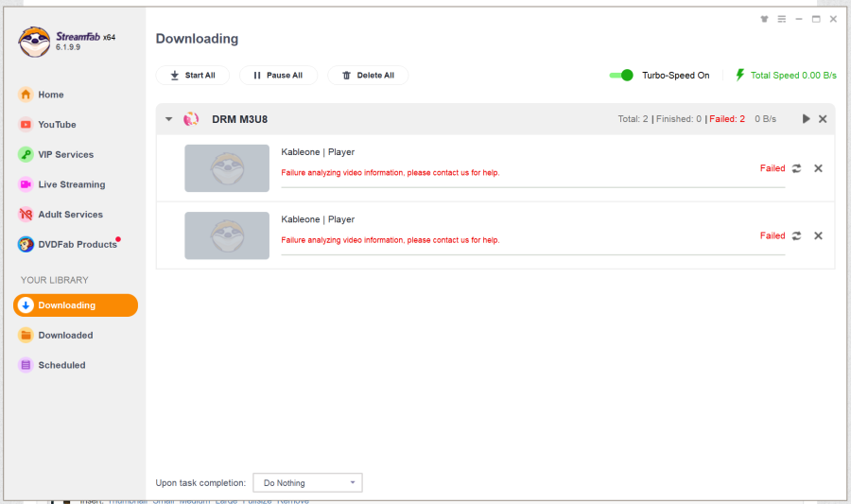
Task: Remove the first failed Kableone task
Action: click(x=818, y=168)
